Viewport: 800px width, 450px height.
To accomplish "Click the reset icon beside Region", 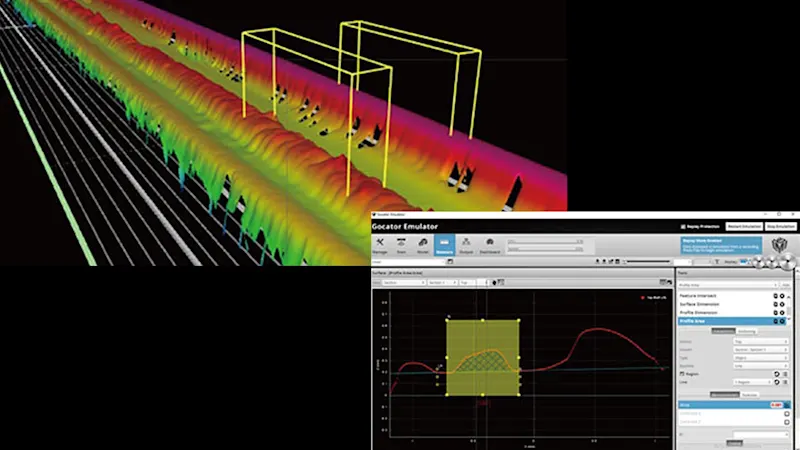I will 776,372.
